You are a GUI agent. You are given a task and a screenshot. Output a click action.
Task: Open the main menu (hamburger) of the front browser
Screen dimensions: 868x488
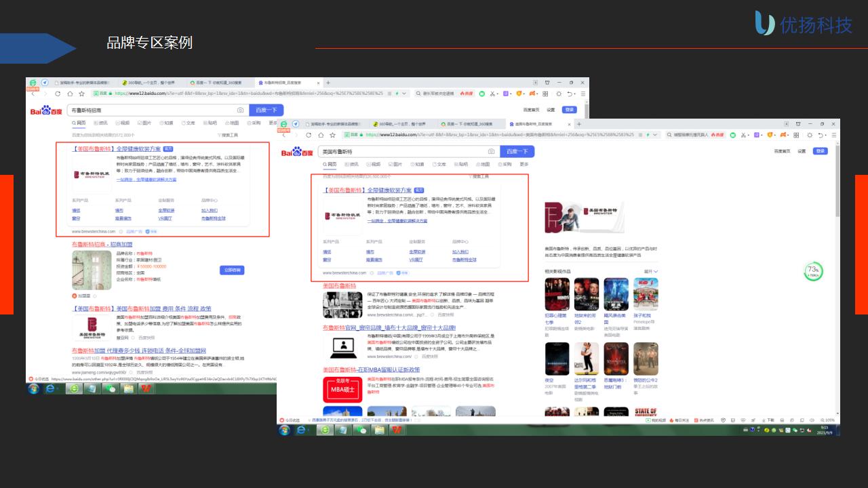pyautogui.click(x=834, y=135)
